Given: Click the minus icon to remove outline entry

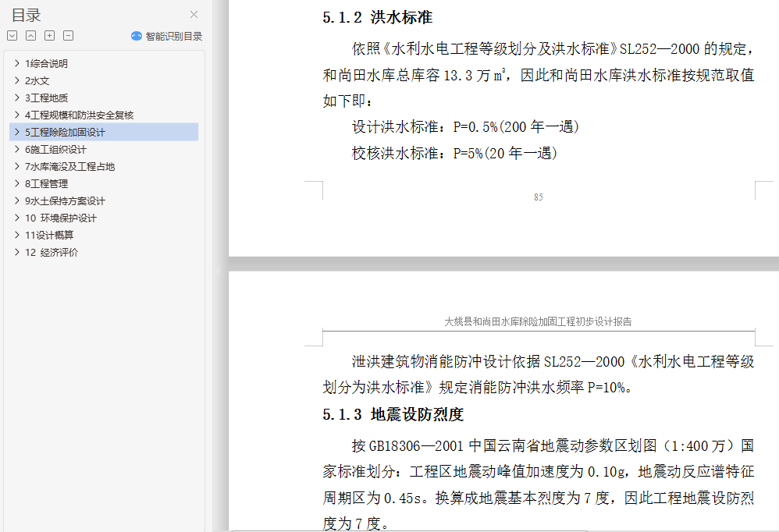Looking at the screenshot, I should coord(69,36).
